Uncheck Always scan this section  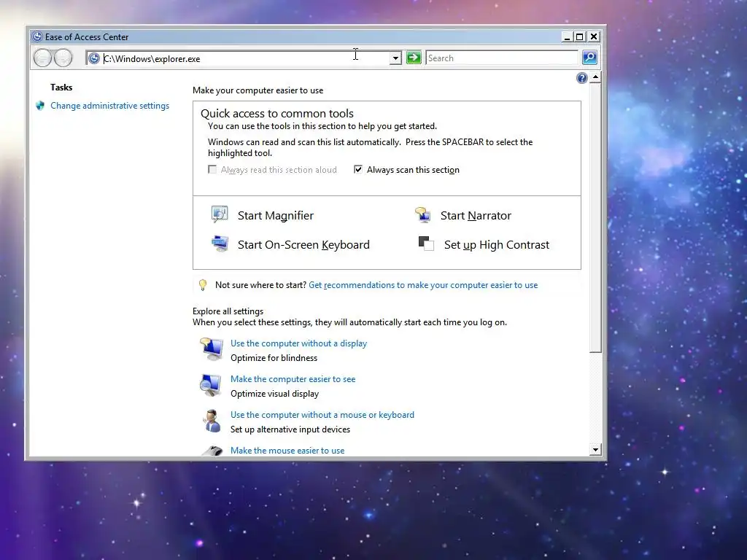357,169
